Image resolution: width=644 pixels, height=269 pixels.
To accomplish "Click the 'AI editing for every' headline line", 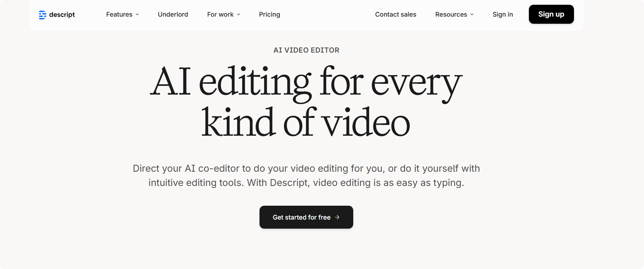I will pos(306,82).
